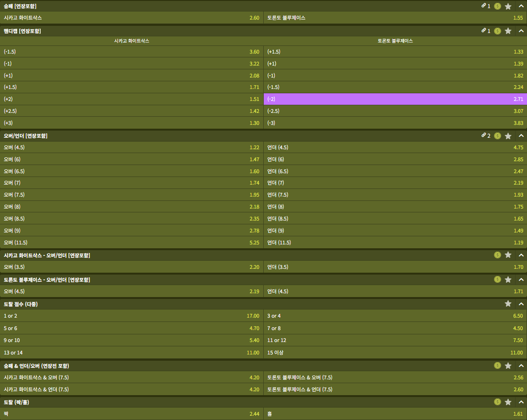Pick the handicap (-1.5) at odds 3.60

[x=132, y=52]
